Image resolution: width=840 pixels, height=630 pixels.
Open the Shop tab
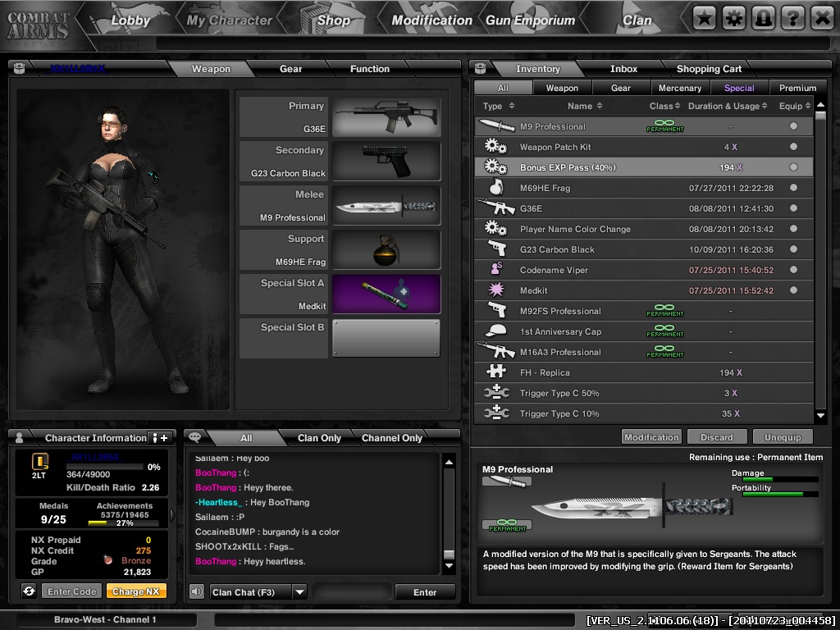pos(333,21)
